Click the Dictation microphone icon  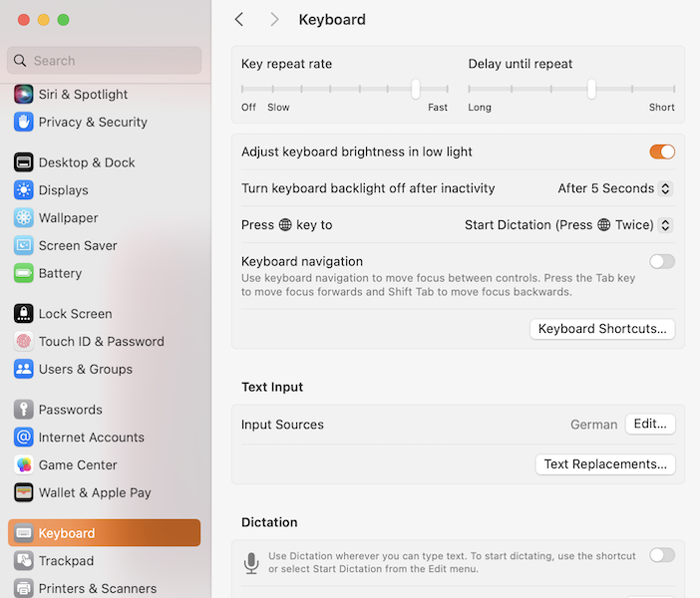tap(251, 563)
